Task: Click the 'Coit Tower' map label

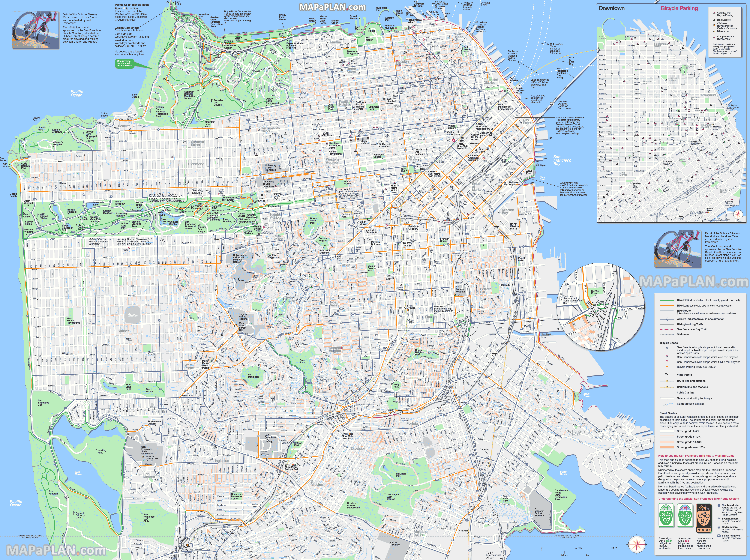Action: (x=467, y=49)
